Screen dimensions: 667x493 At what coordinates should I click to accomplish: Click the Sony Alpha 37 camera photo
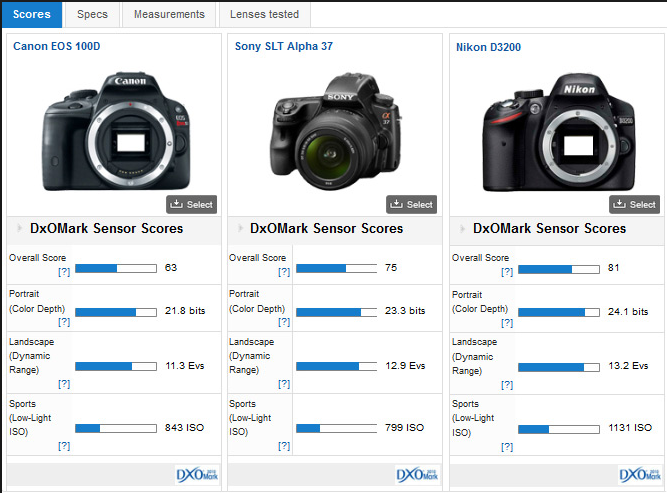334,130
